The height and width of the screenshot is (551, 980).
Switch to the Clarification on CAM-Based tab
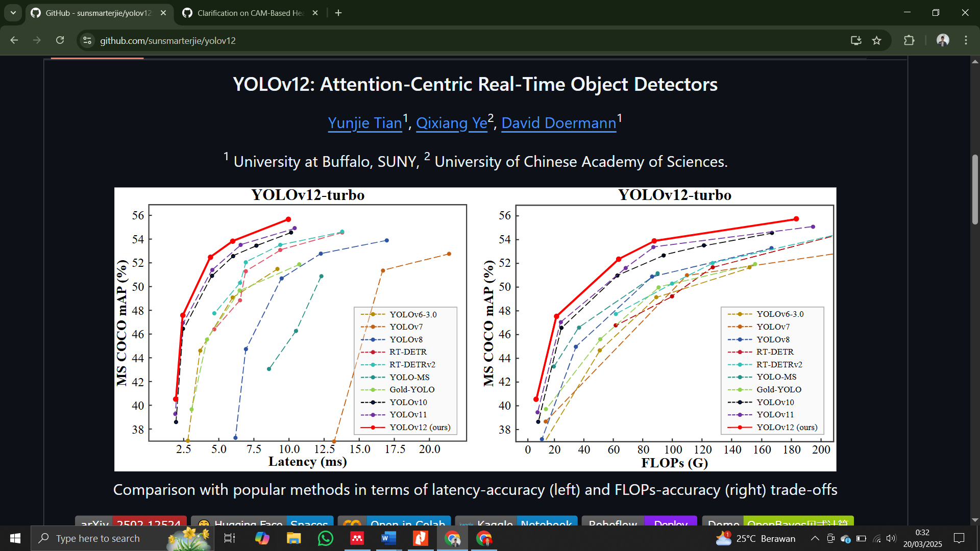point(249,13)
